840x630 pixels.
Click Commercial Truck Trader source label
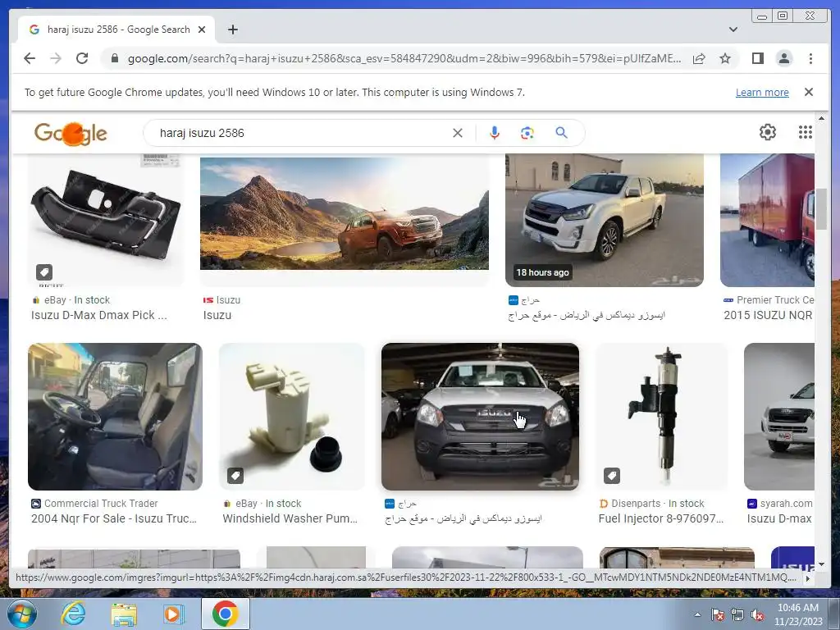[101, 504]
